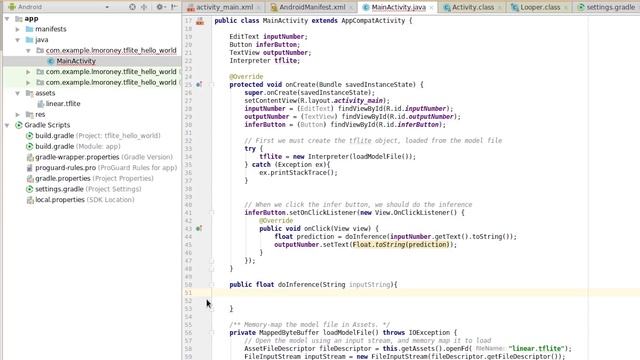Collapse the assets folder
This screenshot has height=360, width=640.
pyautogui.click(x=18, y=93)
